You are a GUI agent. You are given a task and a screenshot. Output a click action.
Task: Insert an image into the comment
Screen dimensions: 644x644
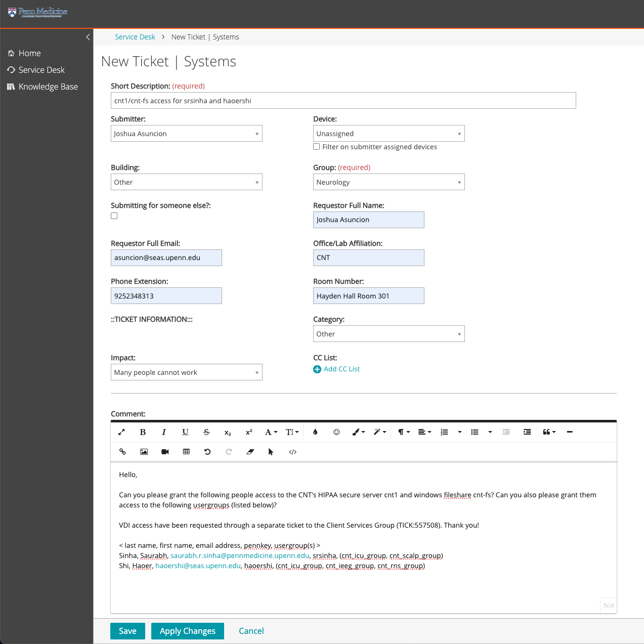144,452
